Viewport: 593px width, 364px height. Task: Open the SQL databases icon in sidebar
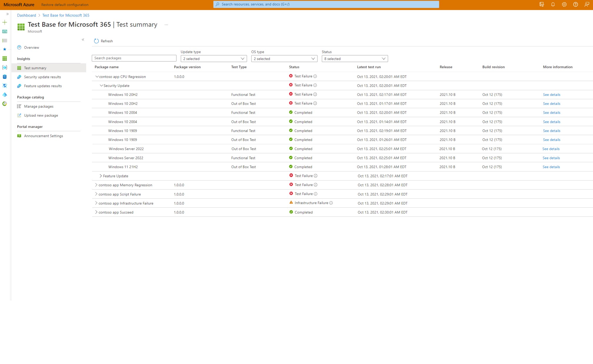[x=4, y=77]
